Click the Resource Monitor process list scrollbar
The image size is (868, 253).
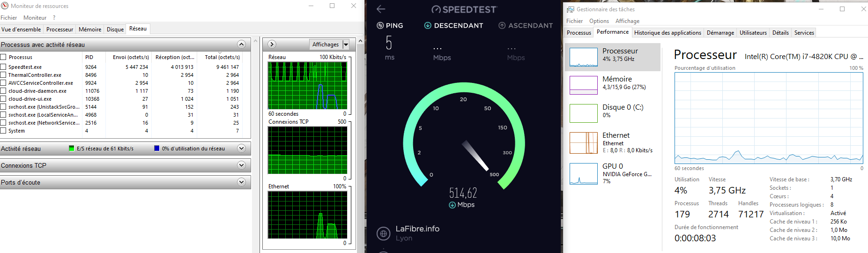point(255,145)
